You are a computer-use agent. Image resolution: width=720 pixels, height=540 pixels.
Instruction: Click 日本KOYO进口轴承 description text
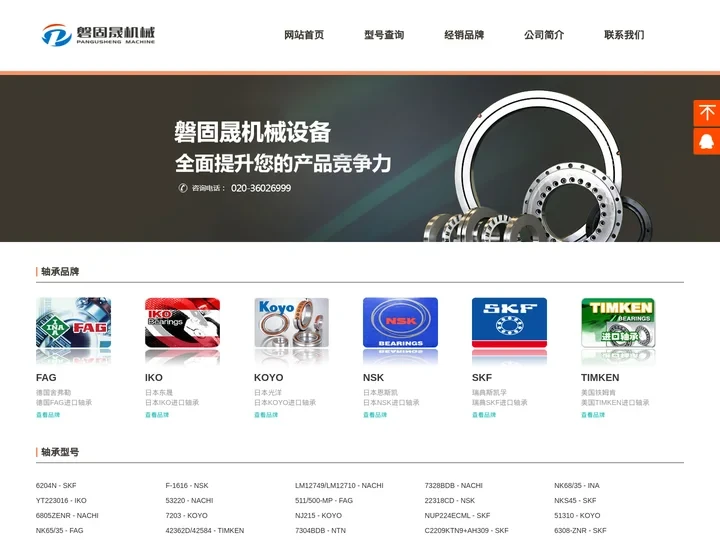coord(285,402)
